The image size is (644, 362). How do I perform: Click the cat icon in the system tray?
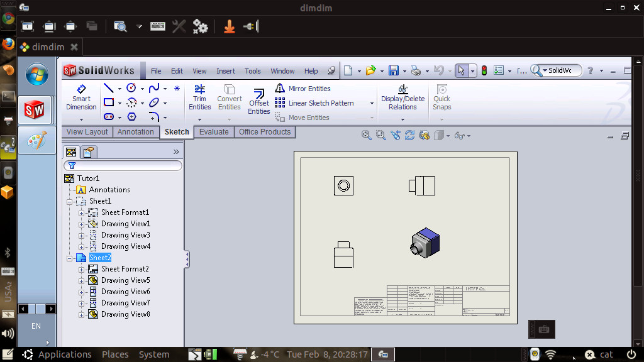tap(591, 354)
